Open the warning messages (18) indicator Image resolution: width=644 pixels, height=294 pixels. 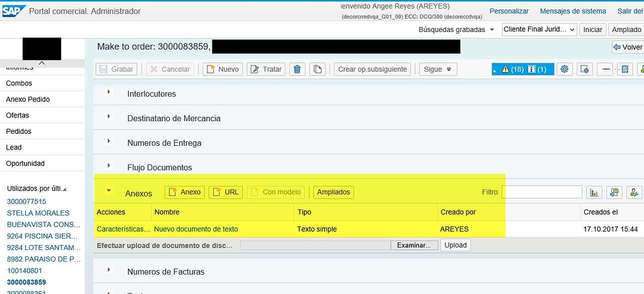click(512, 69)
